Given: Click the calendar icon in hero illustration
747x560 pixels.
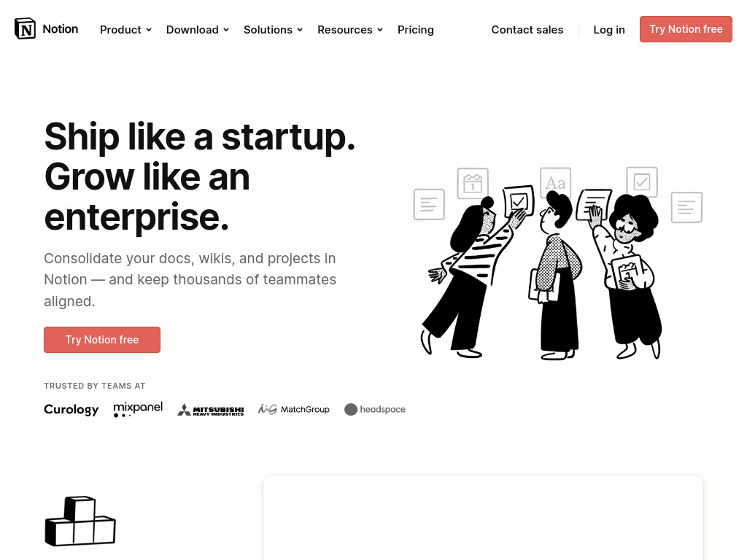Looking at the screenshot, I should pyautogui.click(x=473, y=183).
